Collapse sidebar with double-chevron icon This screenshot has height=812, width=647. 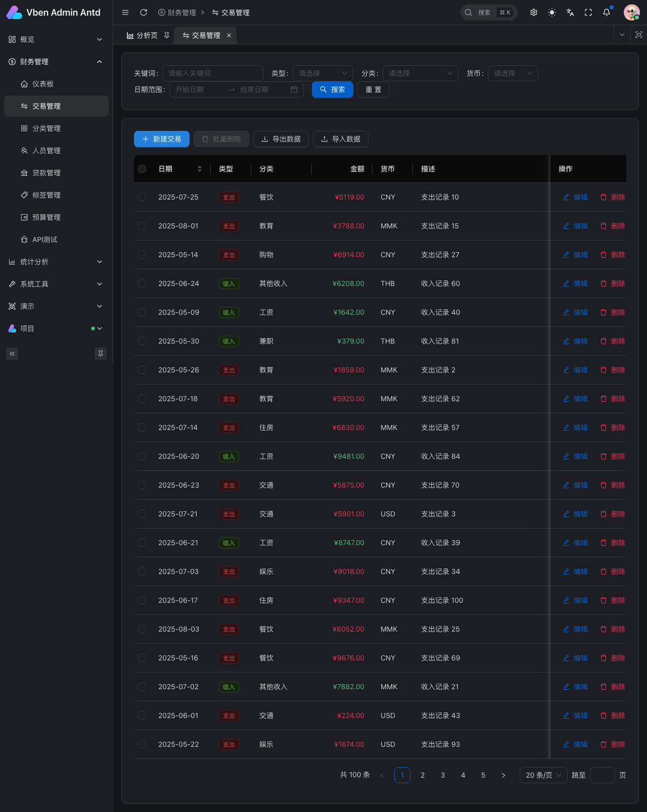pyautogui.click(x=12, y=354)
